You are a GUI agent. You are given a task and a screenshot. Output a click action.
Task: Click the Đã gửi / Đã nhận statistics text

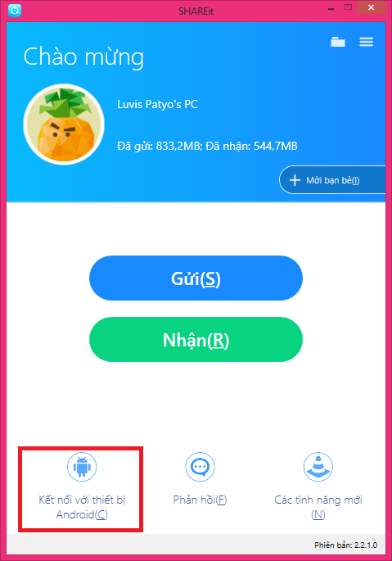coord(207,146)
